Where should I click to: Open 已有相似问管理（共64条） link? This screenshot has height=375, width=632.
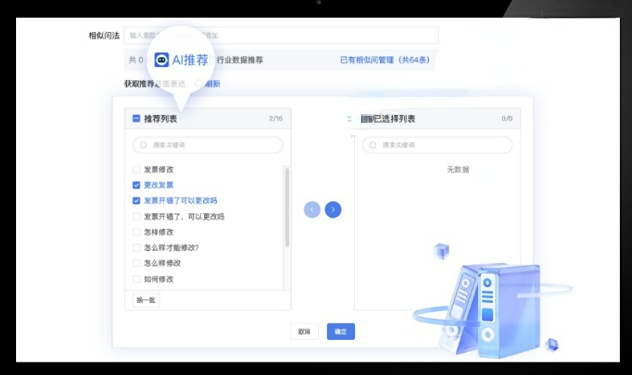385,60
